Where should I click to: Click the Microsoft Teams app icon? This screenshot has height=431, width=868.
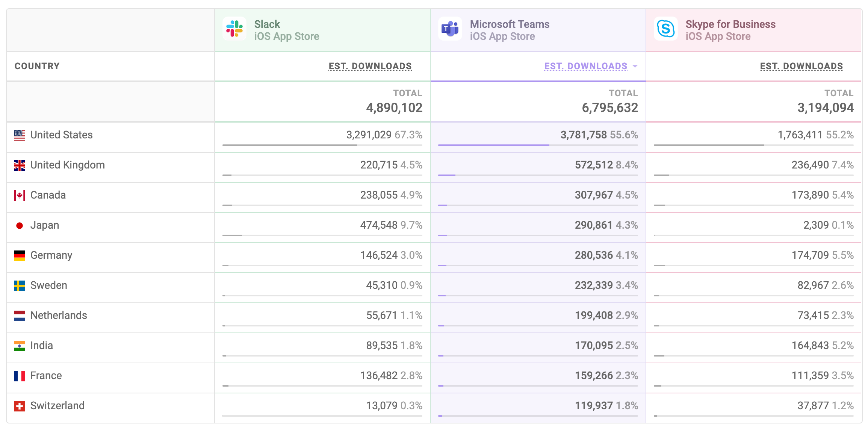pos(450,29)
